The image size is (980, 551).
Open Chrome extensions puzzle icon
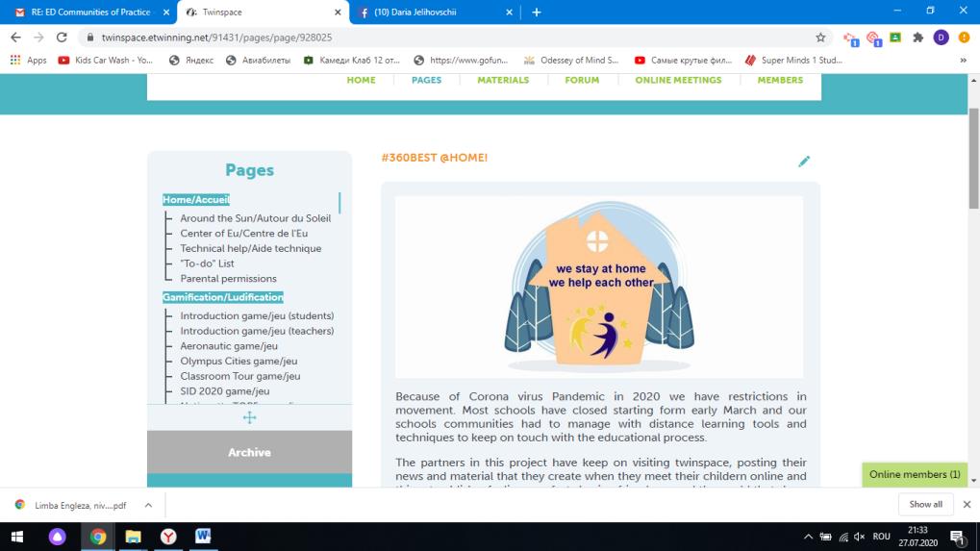[x=917, y=38]
